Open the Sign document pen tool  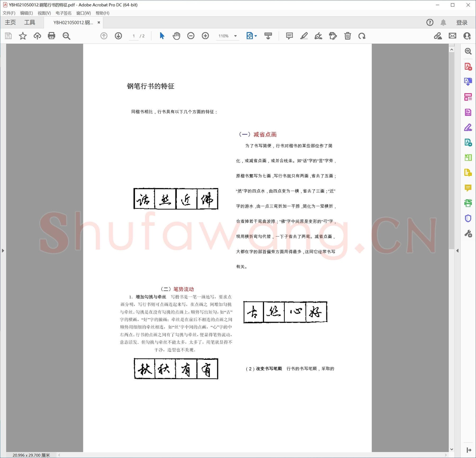click(318, 36)
